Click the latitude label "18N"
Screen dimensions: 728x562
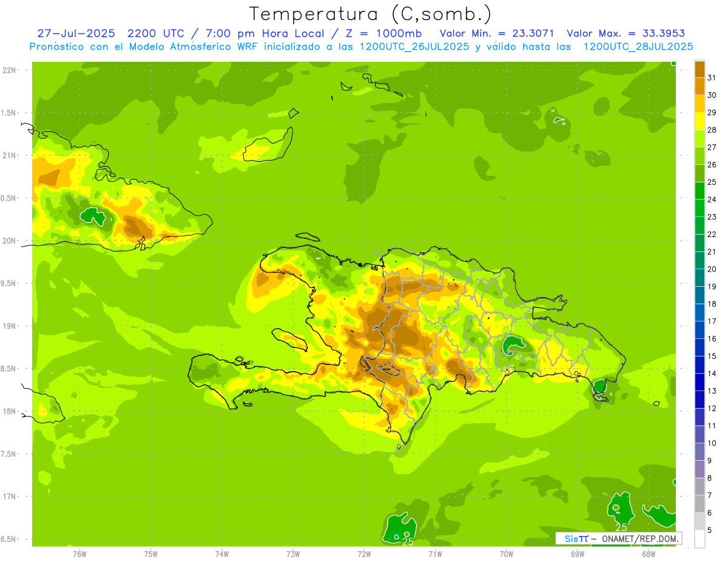pos(9,411)
